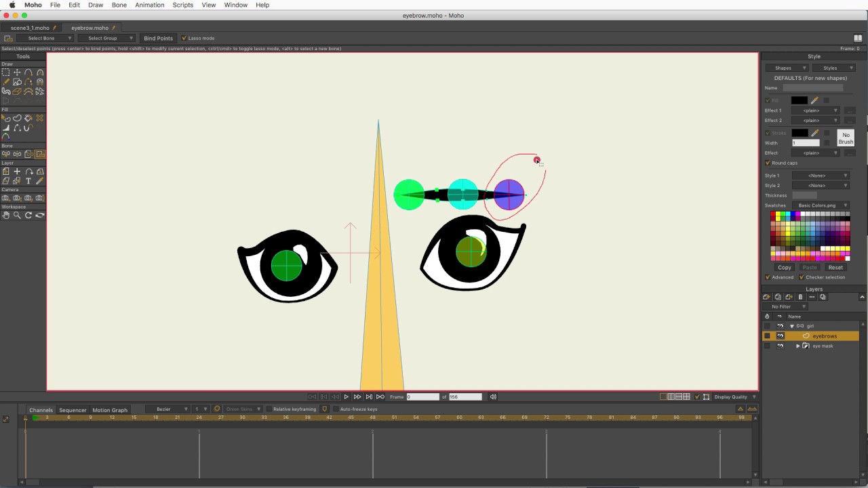Open the Animation menu
Viewport: 868px width, 488px height.
tap(149, 5)
